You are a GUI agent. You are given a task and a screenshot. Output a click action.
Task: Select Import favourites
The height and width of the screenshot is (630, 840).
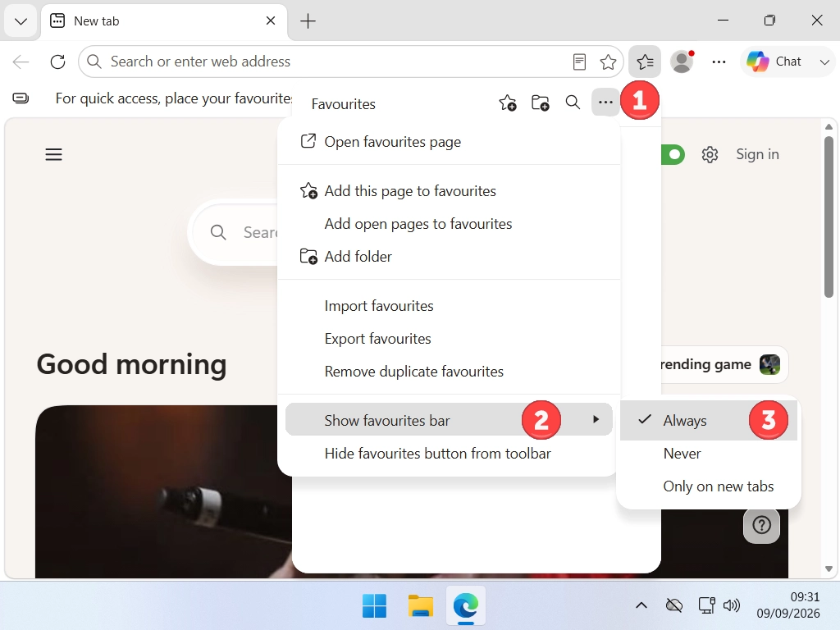(x=449, y=305)
